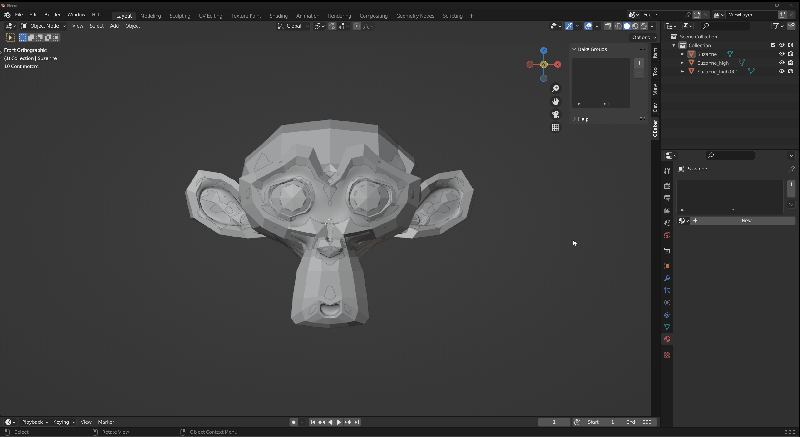Open the Add menu in viewport header

(x=114, y=26)
